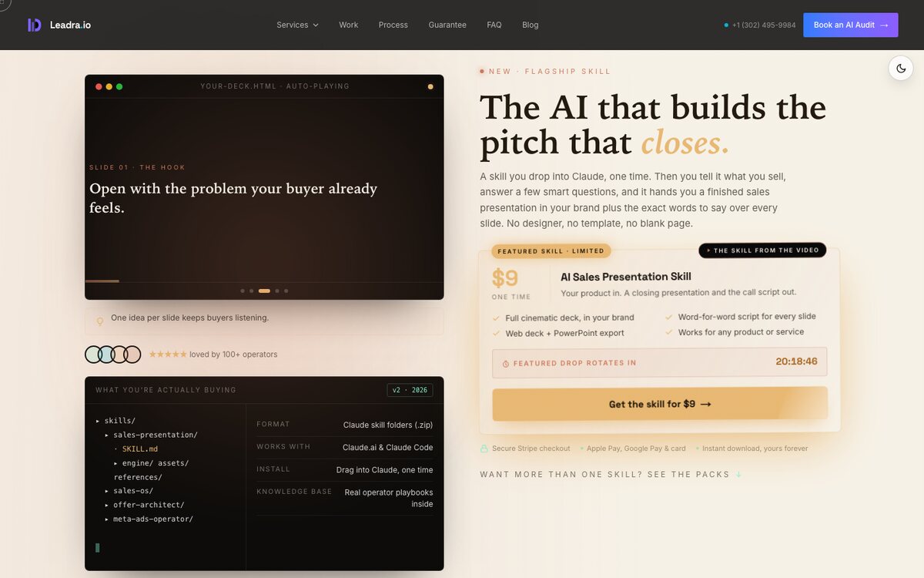Click the green window dot on deck preview
The image size is (924, 578).
(x=119, y=86)
